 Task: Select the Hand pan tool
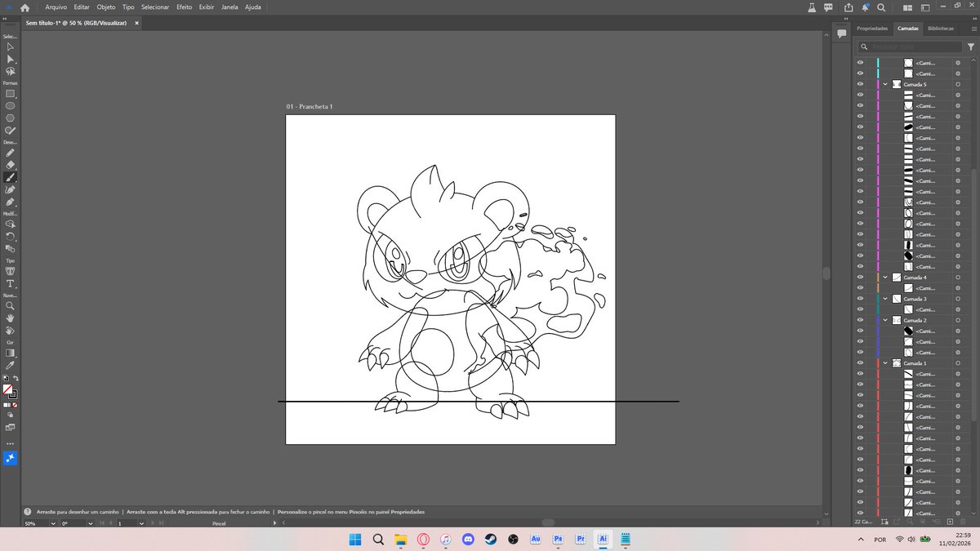point(11,318)
